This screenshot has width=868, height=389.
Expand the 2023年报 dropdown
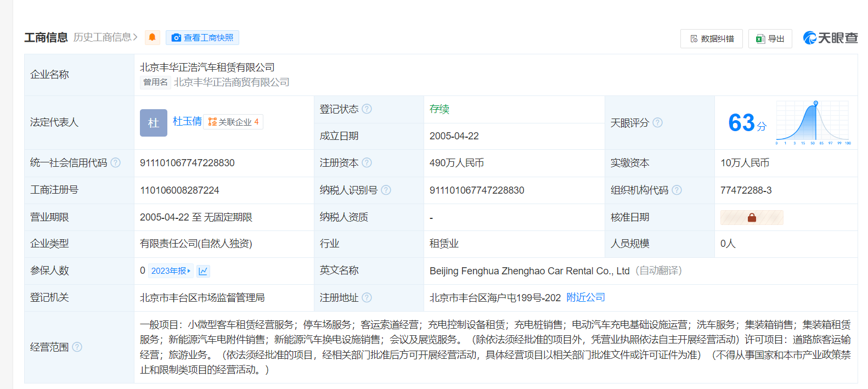171,270
